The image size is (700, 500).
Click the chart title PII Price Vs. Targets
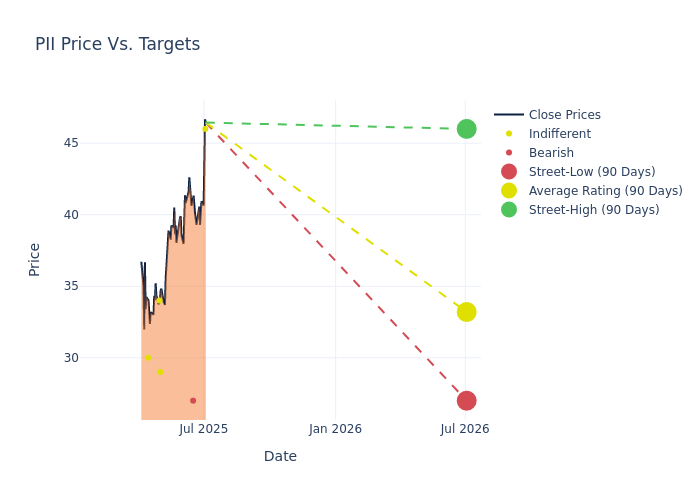(117, 44)
